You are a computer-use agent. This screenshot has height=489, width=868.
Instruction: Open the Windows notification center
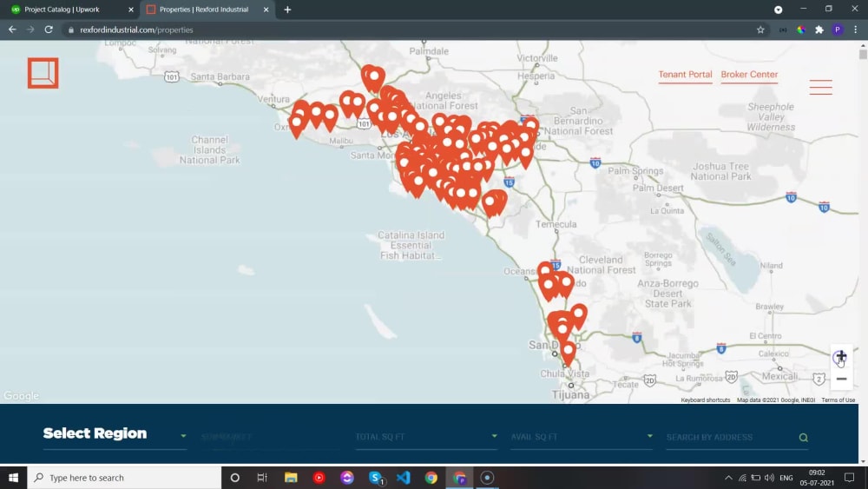(849, 478)
